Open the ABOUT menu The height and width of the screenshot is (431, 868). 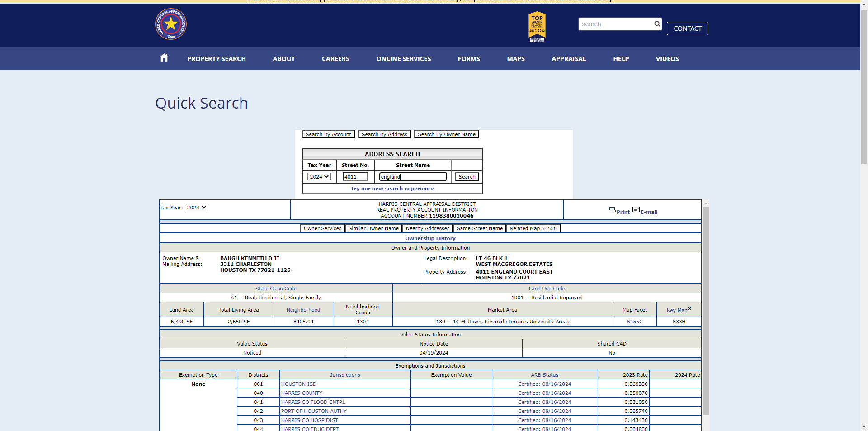[x=284, y=59]
